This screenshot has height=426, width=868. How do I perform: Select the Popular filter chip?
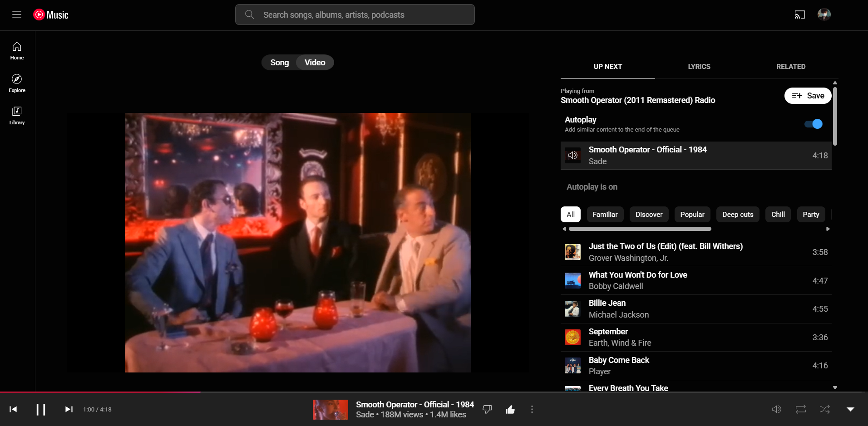pyautogui.click(x=692, y=214)
